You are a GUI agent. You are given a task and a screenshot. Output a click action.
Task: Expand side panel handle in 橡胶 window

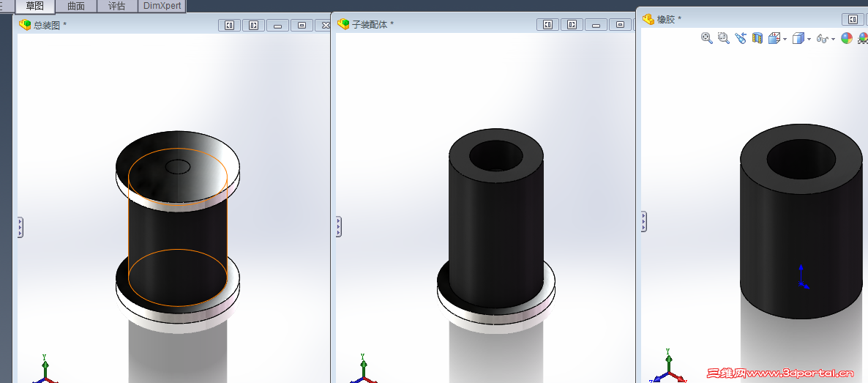click(644, 222)
